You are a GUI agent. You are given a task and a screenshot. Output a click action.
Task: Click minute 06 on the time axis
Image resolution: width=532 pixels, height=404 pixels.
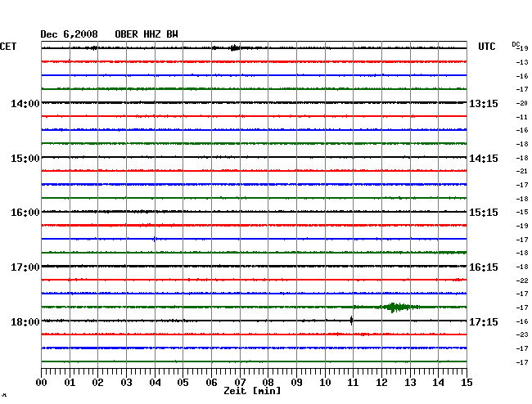click(x=211, y=382)
